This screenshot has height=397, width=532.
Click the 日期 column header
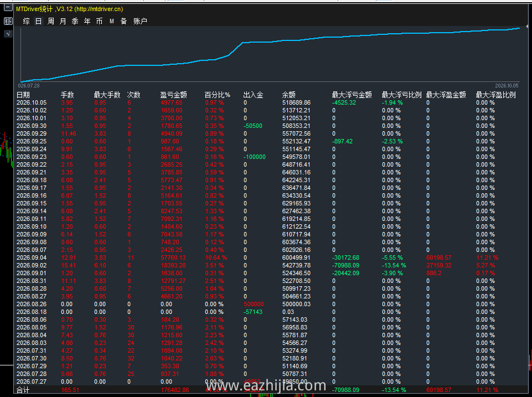coord(23,95)
